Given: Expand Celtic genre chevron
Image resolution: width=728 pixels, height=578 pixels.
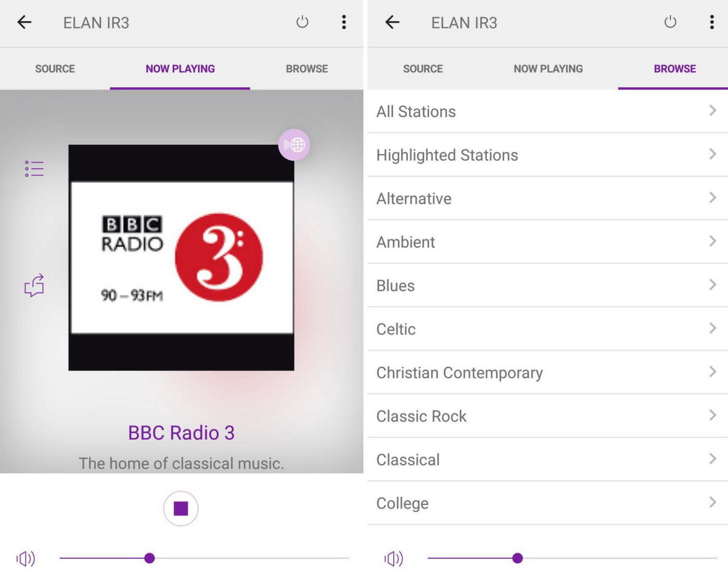Looking at the screenshot, I should point(712,328).
